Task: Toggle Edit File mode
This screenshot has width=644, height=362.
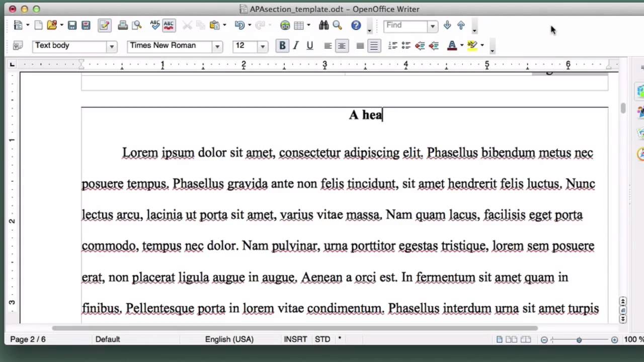Action: (104, 25)
